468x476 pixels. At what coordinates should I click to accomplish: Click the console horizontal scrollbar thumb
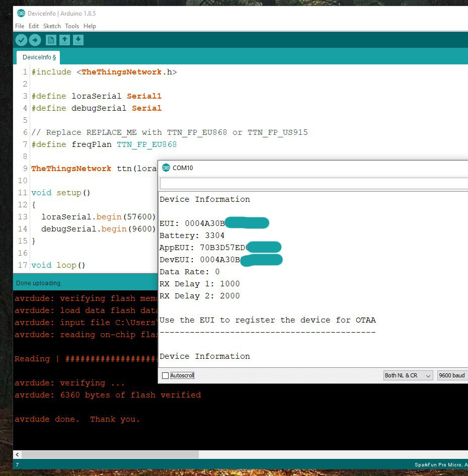tap(110, 454)
